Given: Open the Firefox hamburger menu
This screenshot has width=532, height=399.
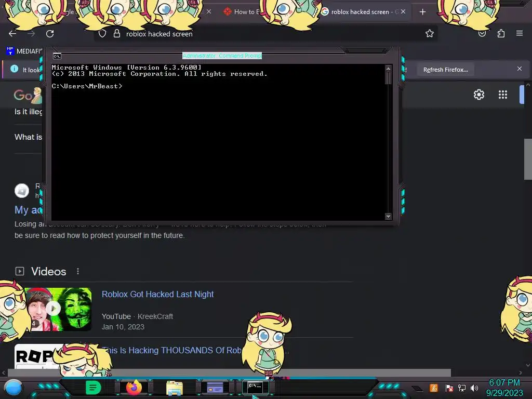Looking at the screenshot, I should 520,33.
